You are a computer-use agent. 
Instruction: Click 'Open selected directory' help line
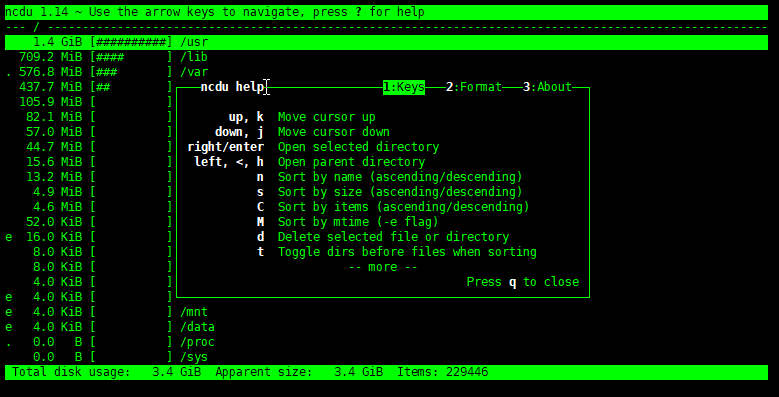[358, 147]
